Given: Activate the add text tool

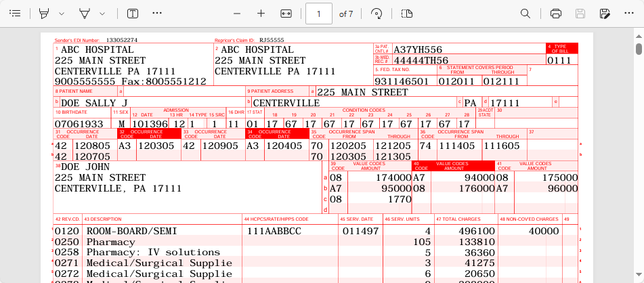Looking at the screenshot, I should coord(132,14).
